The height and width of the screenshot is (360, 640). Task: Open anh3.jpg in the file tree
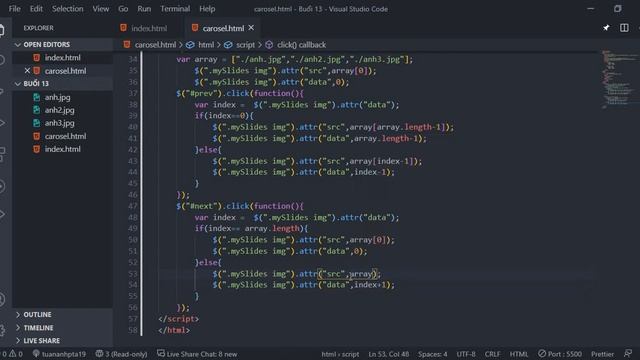pos(60,123)
